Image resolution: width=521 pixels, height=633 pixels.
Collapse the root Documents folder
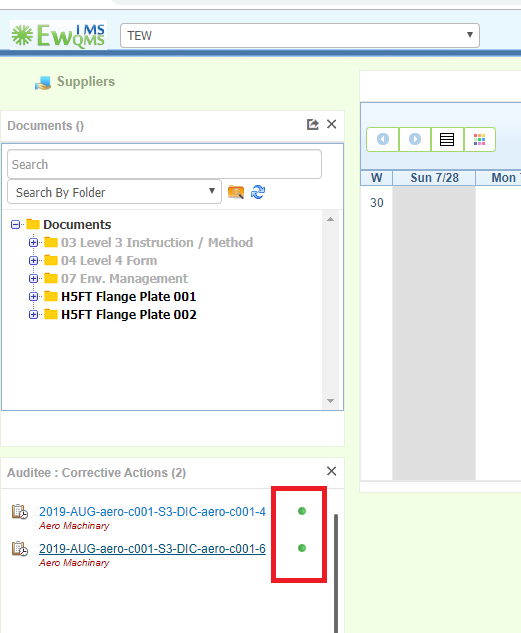pos(15,224)
